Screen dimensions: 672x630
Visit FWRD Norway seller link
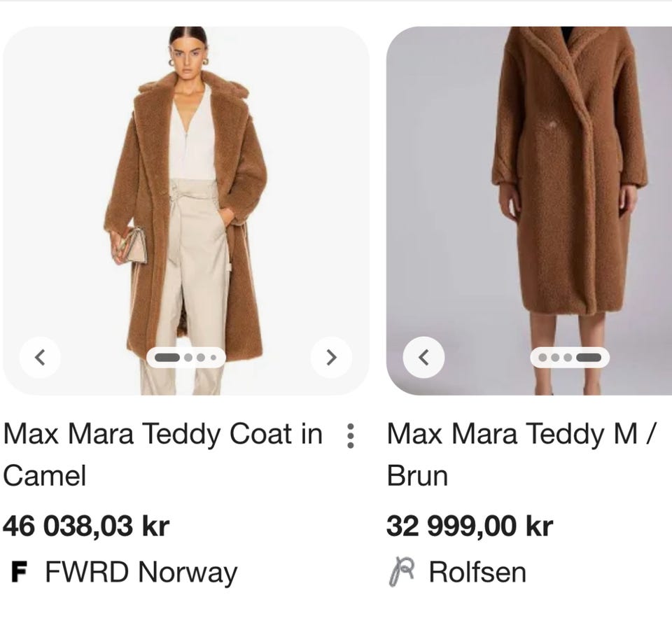[141, 572]
